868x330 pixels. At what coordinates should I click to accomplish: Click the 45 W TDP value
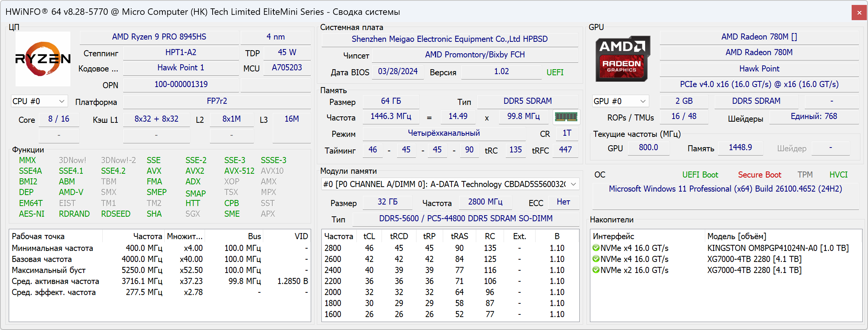tap(287, 52)
